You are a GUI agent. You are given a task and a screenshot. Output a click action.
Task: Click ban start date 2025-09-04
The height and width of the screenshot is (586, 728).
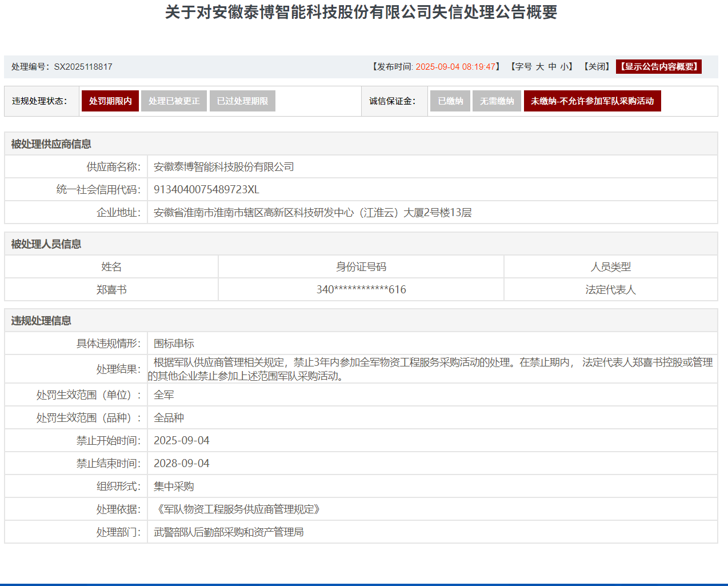tap(182, 441)
